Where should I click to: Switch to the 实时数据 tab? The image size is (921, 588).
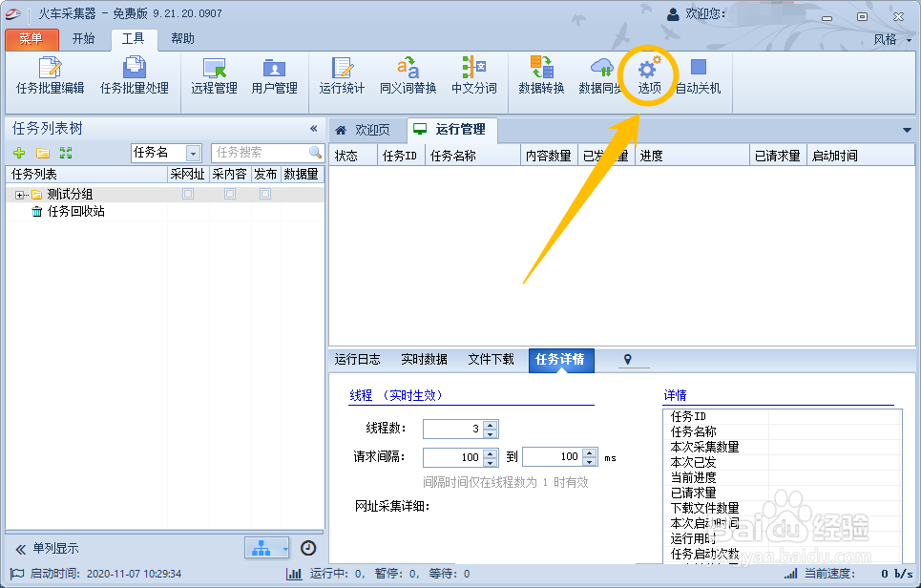click(424, 360)
